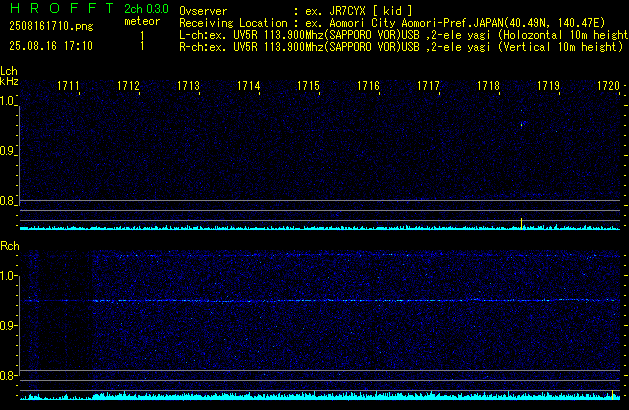629x410 pixels.
Task: Click the 1717 time tick label
Action: 428,86
